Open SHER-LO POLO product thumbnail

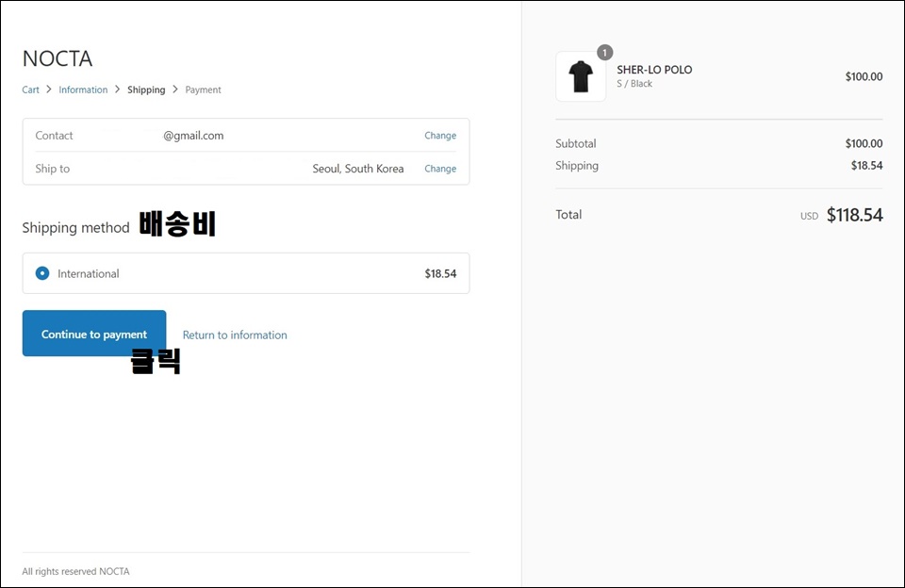pos(581,76)
